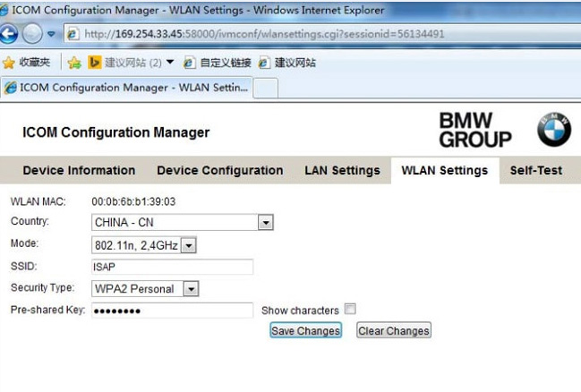Click the Internet Explorer title bar icon
Viewport: 581px width, 392px height.
pos(4,10)
